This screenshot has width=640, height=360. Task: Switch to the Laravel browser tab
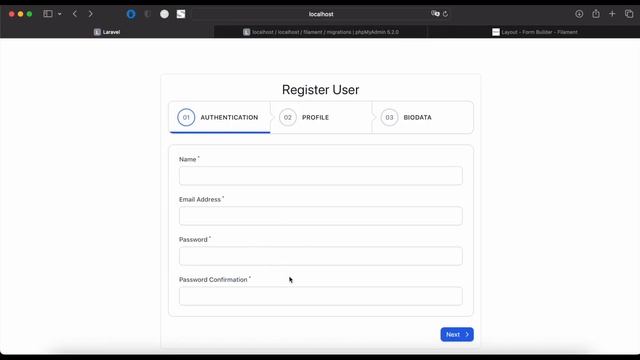(107, 32)
